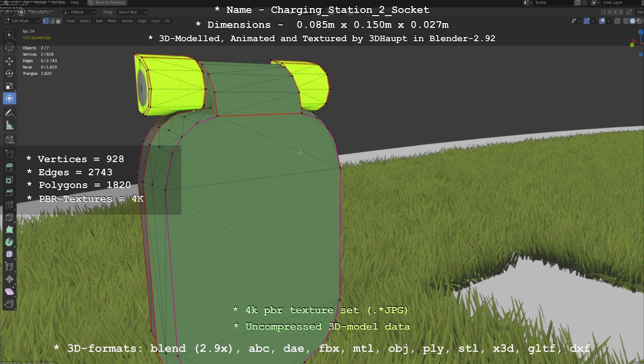Screen dimensions: 644x364
Task: Activate the 3D Cursor tool
Action: pos(9,47)
